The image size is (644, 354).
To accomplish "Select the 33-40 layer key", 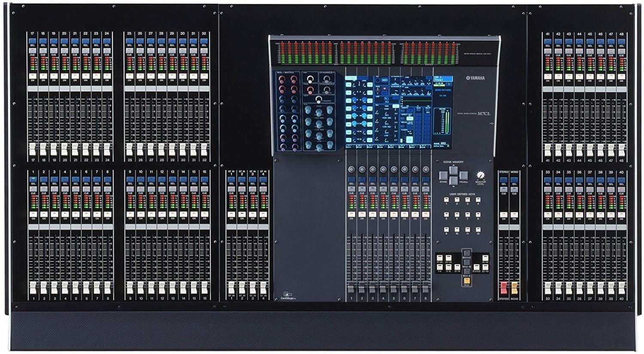I will click(x=485, y=267).
